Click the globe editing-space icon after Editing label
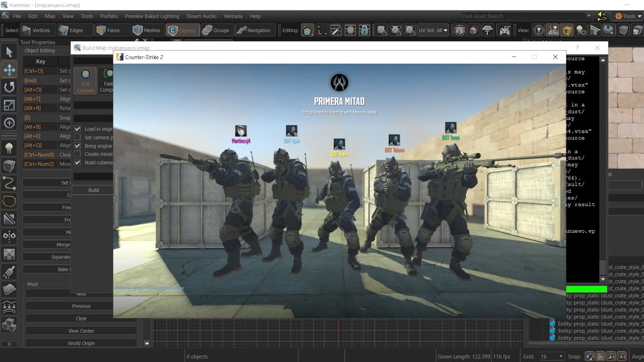644x362 pixels. [x=307, y=30]
